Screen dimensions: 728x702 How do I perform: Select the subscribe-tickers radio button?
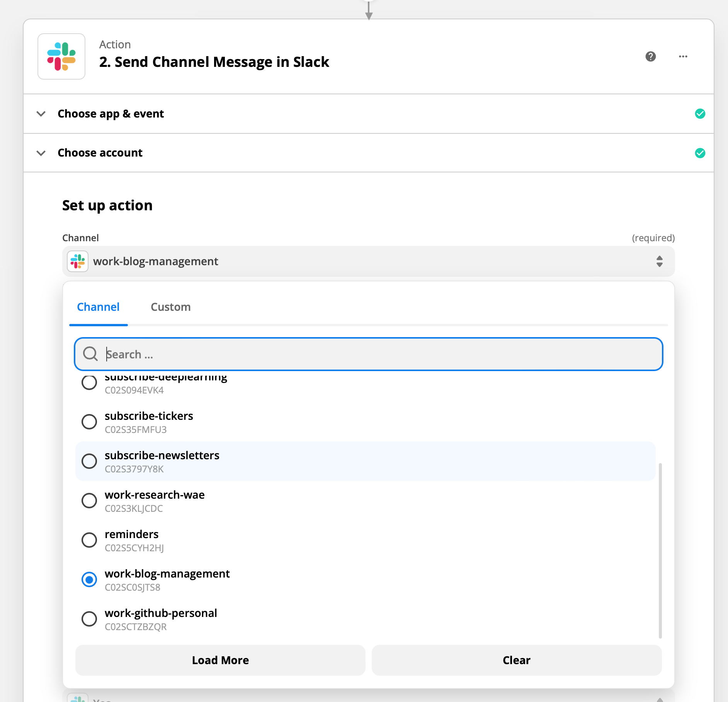click(89, 422)
